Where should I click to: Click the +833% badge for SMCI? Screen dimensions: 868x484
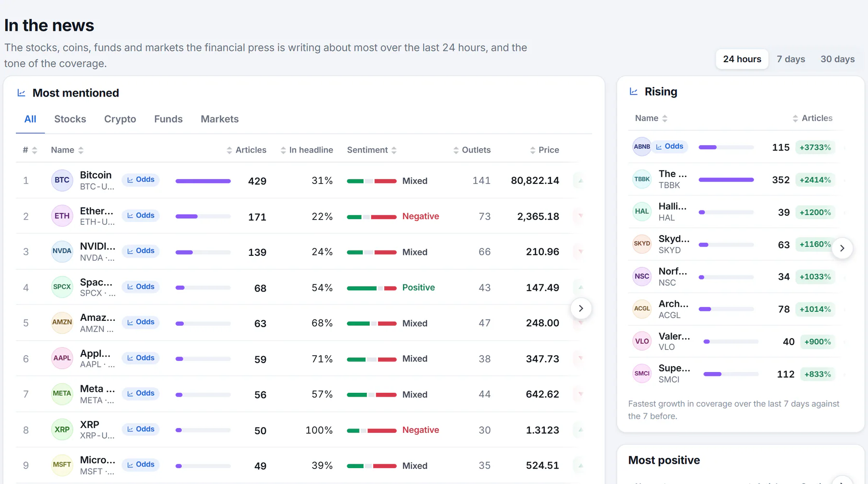[817, 374]
